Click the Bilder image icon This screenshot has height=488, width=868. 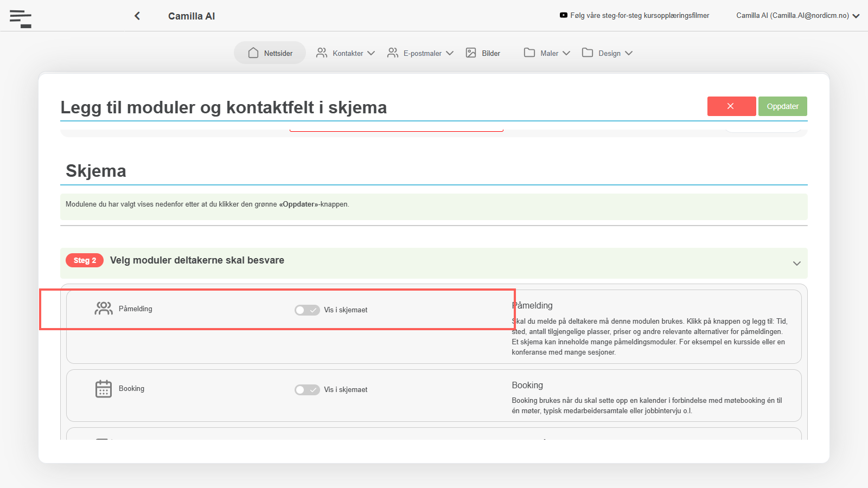coord(471,53)
